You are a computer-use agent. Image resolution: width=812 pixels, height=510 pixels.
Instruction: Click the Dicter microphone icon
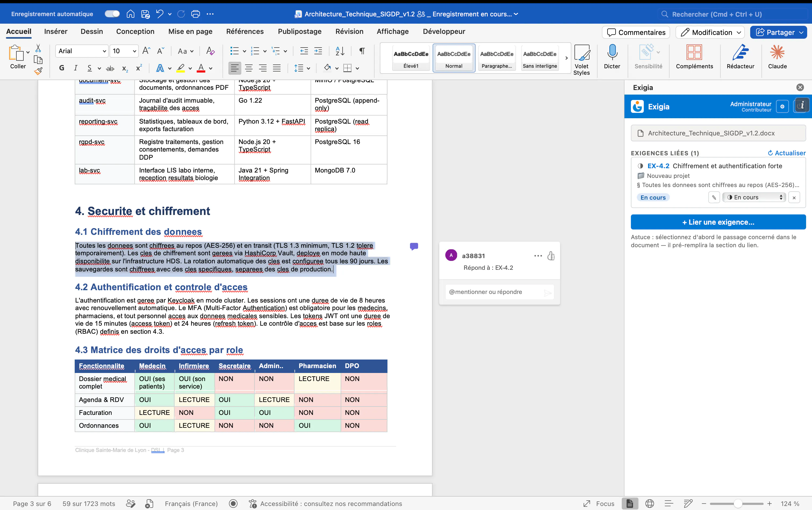[x=612, y=53]
